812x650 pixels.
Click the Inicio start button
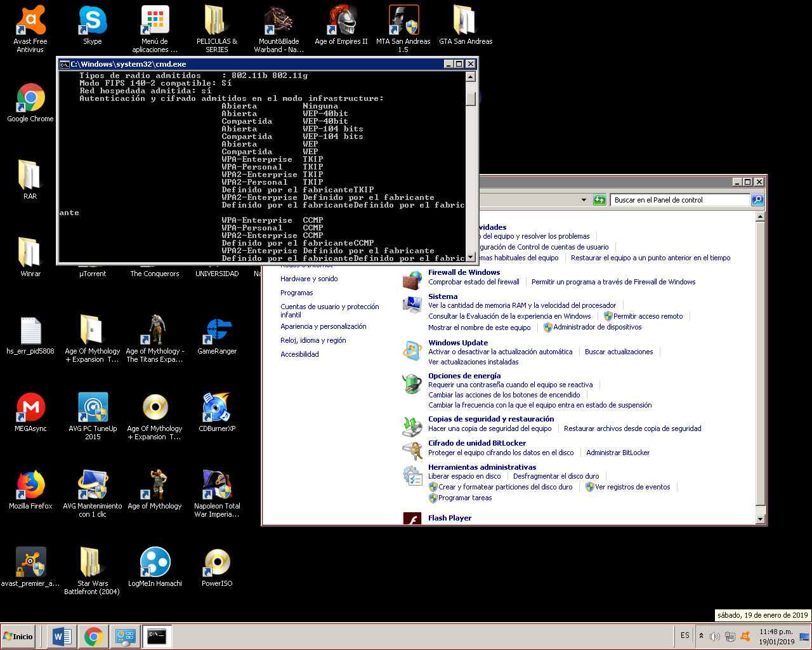coord(18,636)
